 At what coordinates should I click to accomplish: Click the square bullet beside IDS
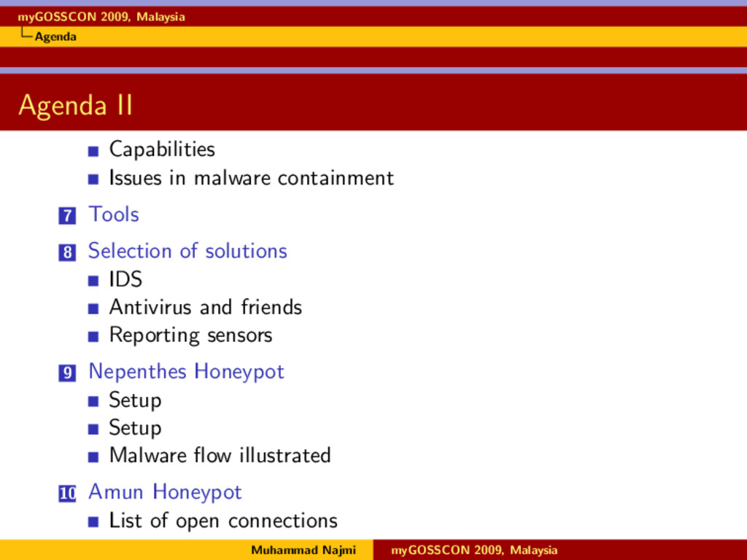(93, 281)
